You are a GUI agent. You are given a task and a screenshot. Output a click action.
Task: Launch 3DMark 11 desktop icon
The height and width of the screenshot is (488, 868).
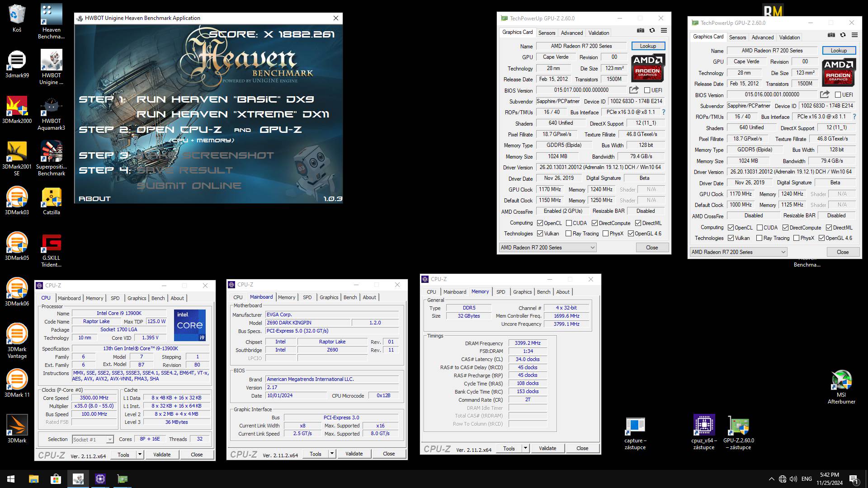(17, 383)
